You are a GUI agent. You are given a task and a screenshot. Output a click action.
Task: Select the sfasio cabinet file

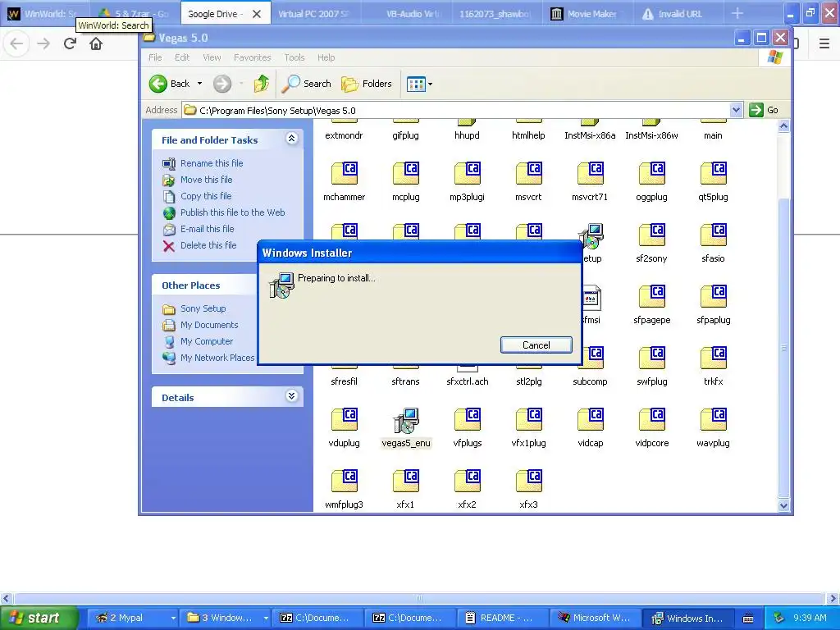tap(713, 243)
